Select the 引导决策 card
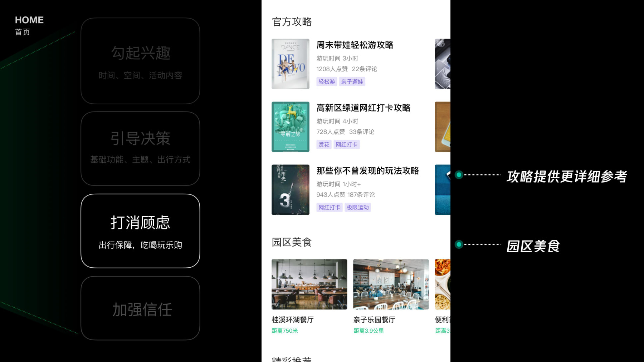This screenshot has width=644, height=362. pos(140,148)
